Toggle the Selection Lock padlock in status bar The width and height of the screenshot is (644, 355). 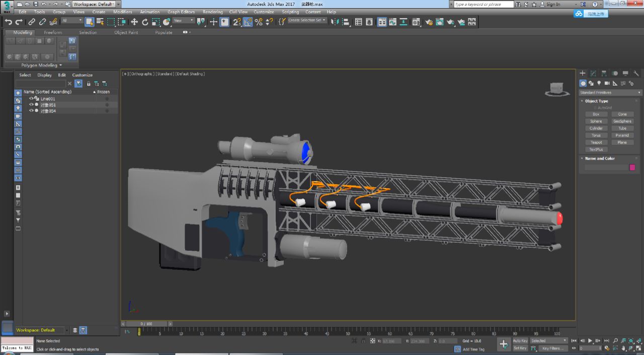[363, 341]
